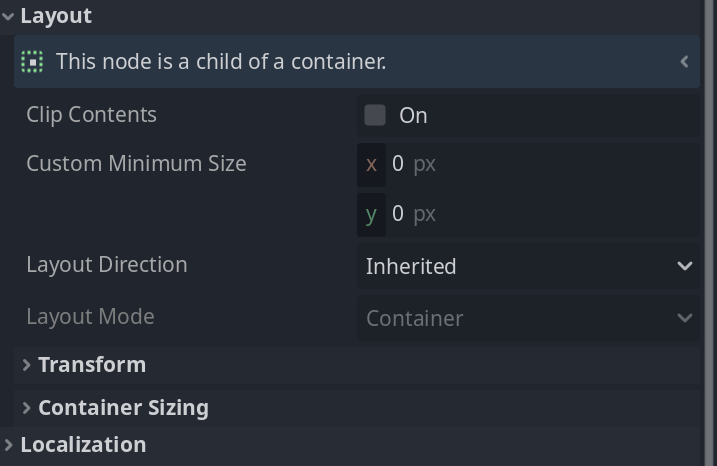This screenshot has height=466, width=717.
Task: Open the Container layout mode dropdown
Action: [528, 318]
